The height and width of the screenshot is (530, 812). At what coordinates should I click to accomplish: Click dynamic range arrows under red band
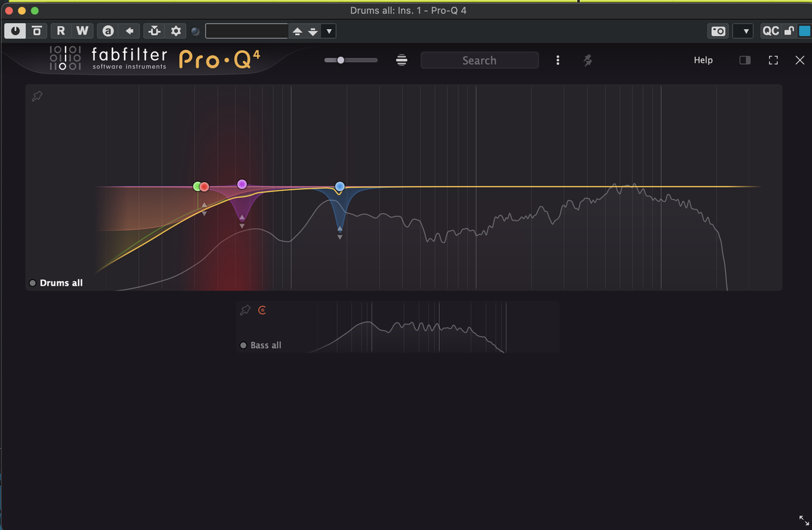(204, 209)
